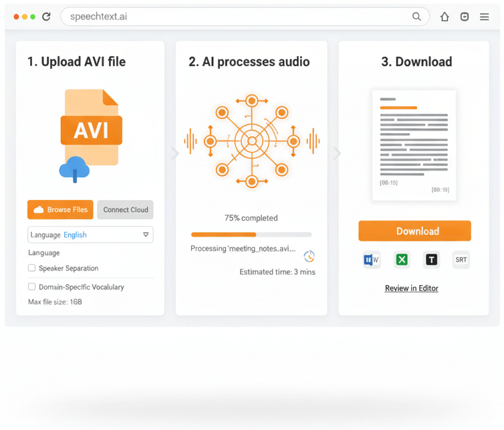The image size is (504, 430).
Task: Click Browse Files button
Action: [60, 210]
